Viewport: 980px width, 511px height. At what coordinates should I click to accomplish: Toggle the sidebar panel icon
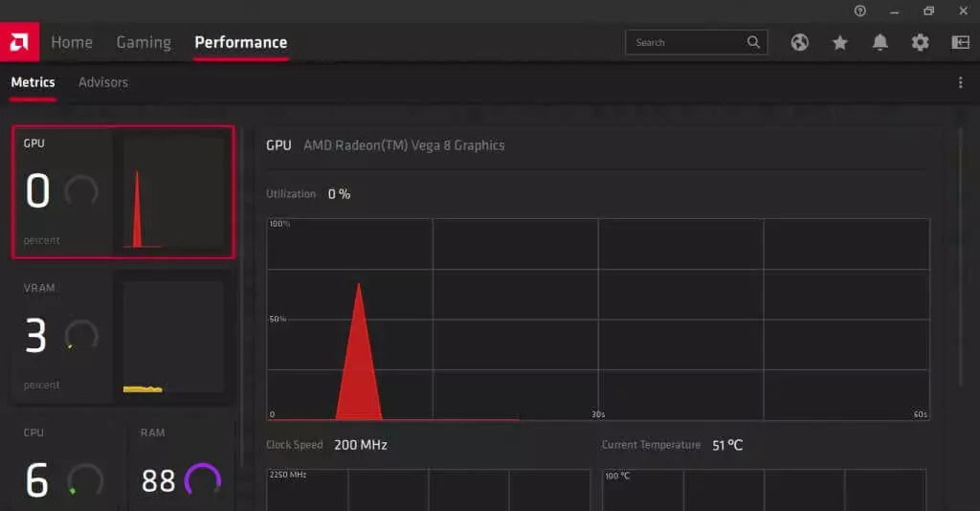tap(960, 42)
